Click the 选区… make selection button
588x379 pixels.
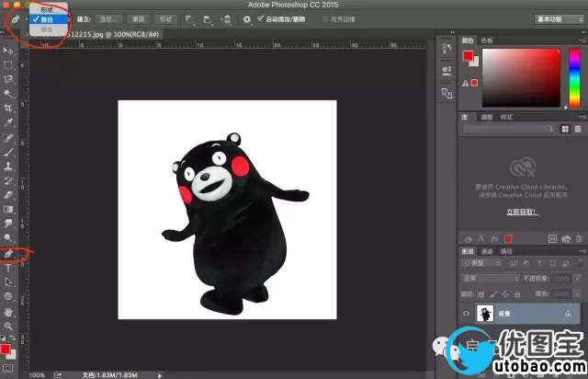[108, 19]
